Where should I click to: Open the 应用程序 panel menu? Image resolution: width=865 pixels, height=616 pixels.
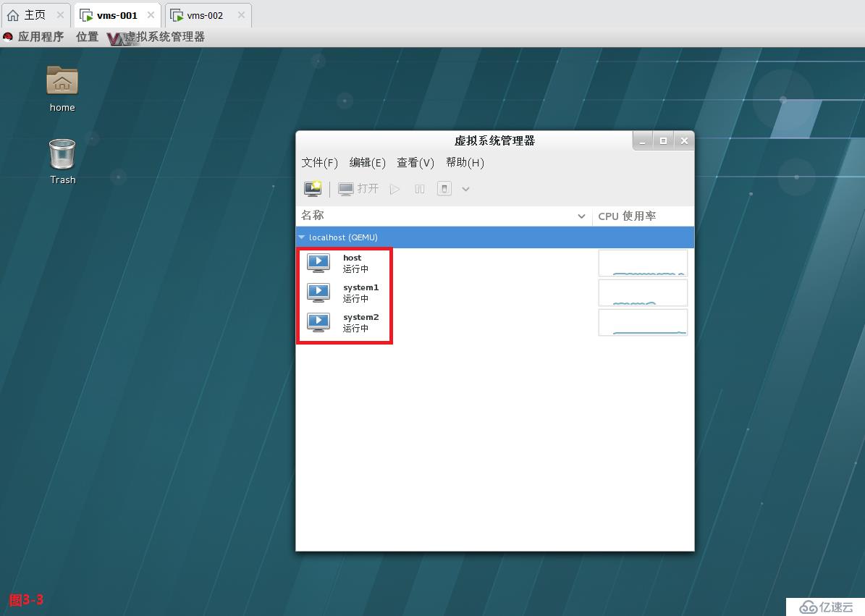click(x=41, y=37)
